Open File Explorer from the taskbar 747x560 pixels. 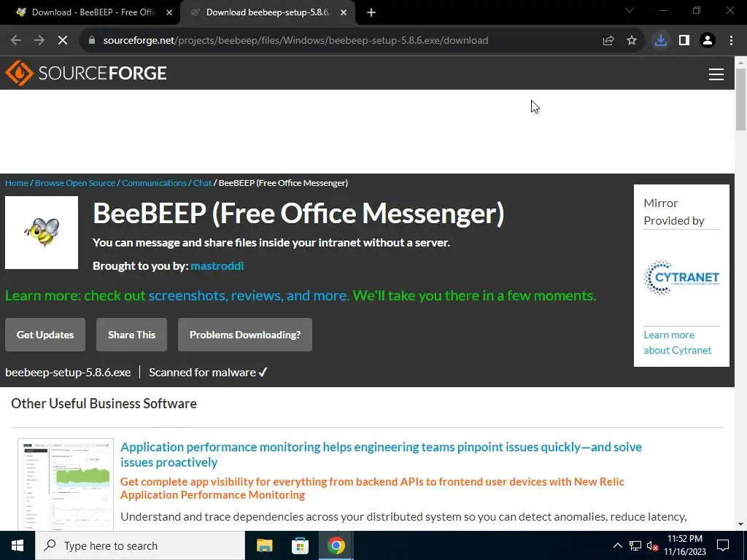(x=264, y=545)
